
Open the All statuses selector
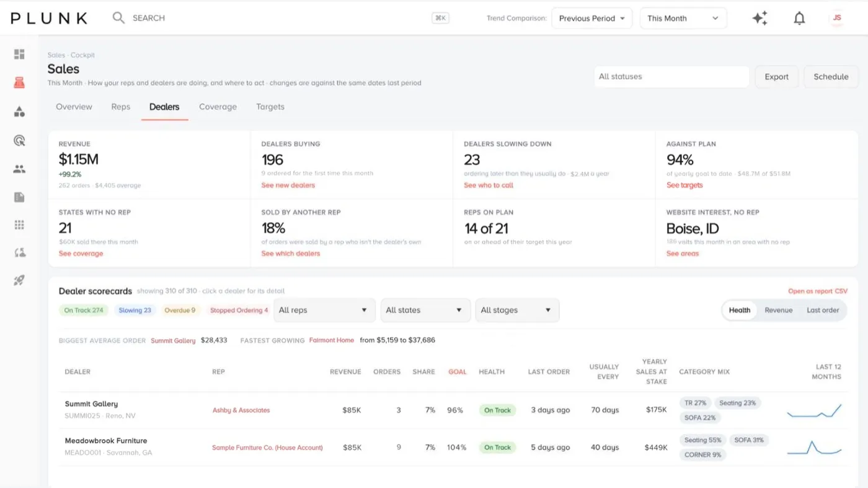pos(671,77)
